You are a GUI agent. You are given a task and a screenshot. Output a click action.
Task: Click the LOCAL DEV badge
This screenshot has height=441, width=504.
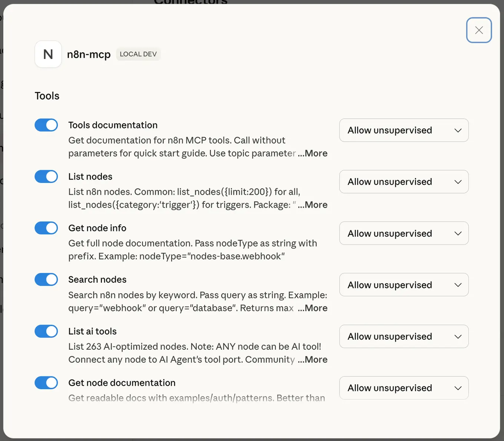(x=138, y=54)
